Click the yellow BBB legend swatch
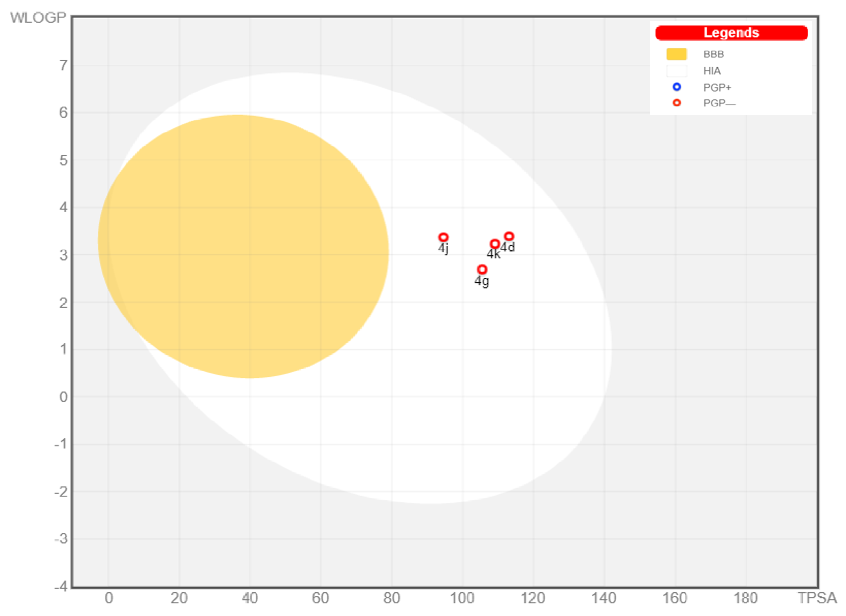The image size is (846, 616). tap(676, 54)
